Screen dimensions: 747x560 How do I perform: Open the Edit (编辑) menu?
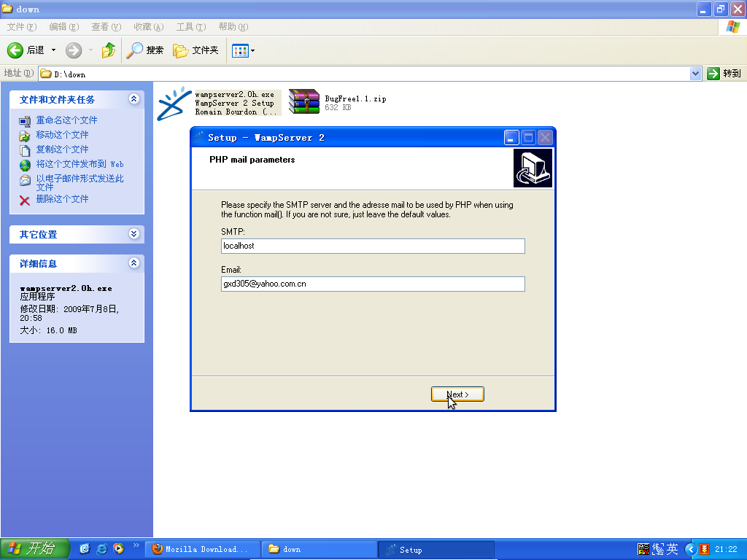coord(64,27)
